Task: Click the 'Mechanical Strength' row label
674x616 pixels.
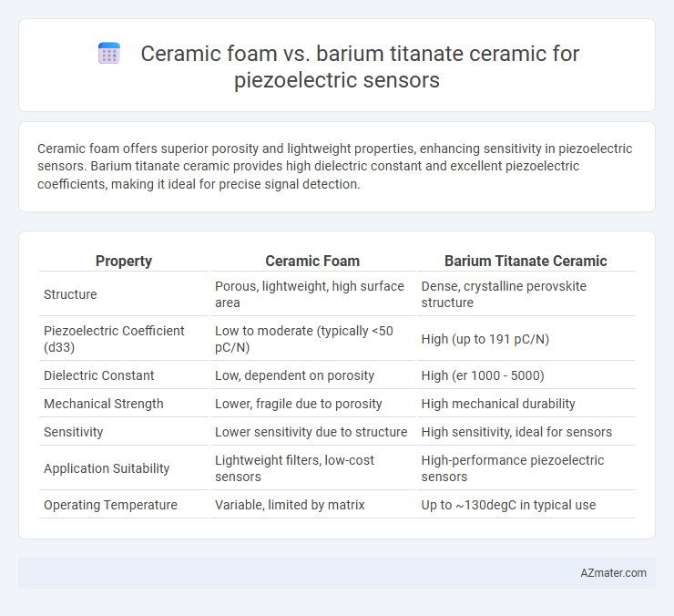Action: pyautogui.click(x=104, y=404)
